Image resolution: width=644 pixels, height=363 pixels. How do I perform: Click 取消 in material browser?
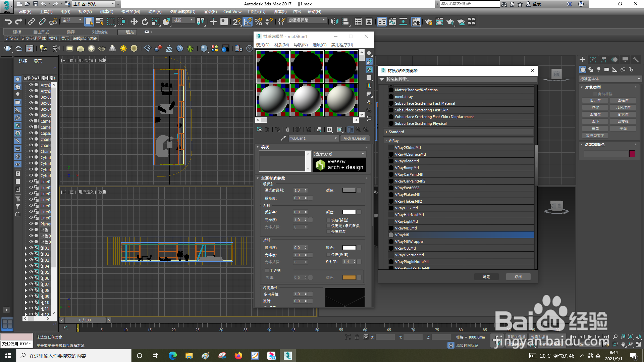pyautogui.click(x=518, y=277)
